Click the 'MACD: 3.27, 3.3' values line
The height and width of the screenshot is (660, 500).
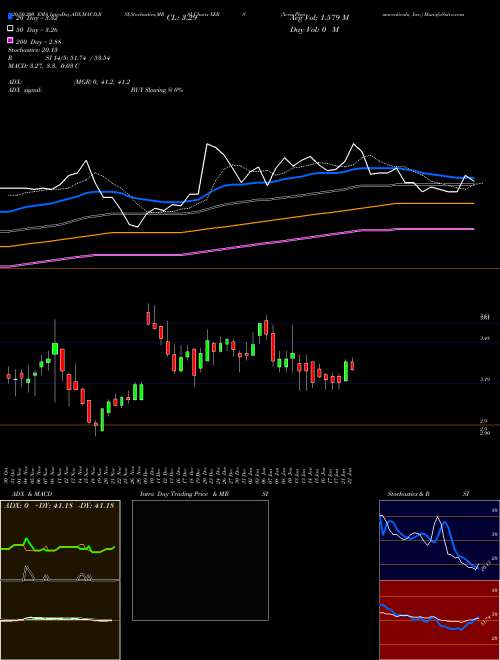(44, 66)
